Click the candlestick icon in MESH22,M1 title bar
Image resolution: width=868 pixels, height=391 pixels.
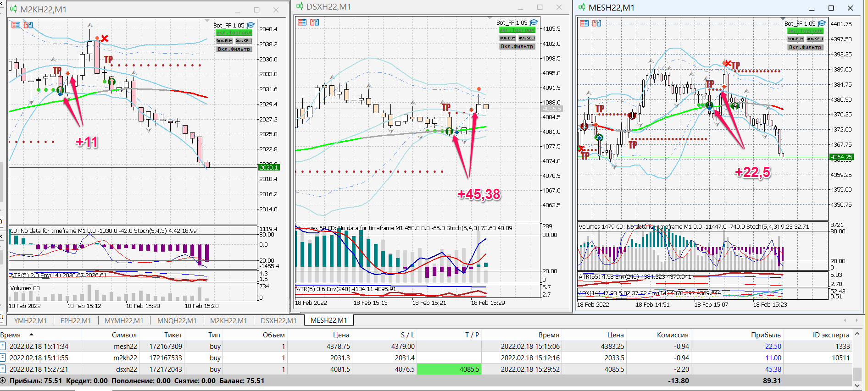pos(582,7)
